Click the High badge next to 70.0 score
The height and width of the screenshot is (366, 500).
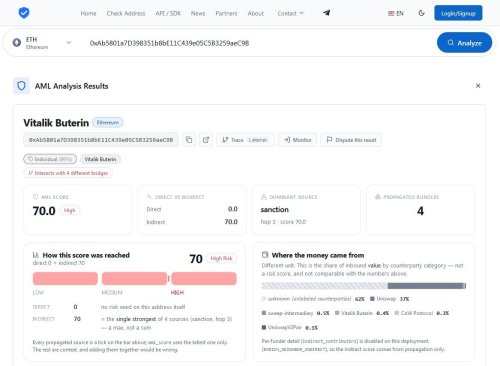(x=69, y=210)
